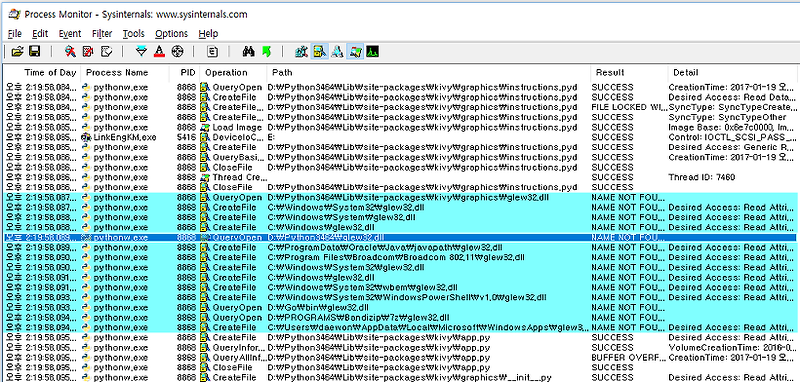Image resolution: width=800 pixels, height=382 pixels.
Task: Click the BUFFER OVERF... result cell
Action: [x=629, y=357]
